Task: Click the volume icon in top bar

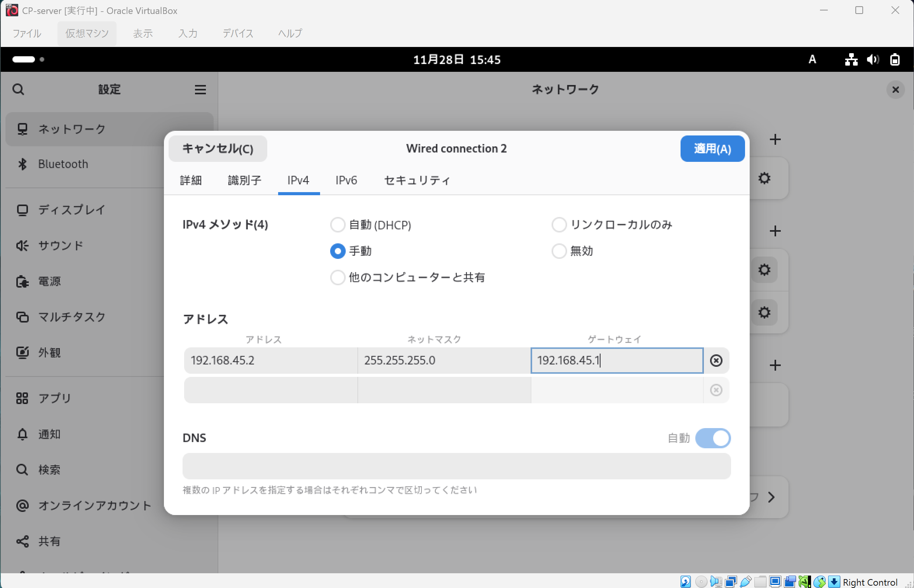Action: (x=872, y=59)
